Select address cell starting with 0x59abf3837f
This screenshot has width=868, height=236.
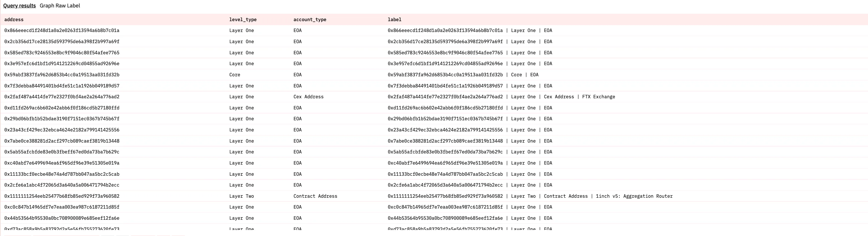coord(62,75)
